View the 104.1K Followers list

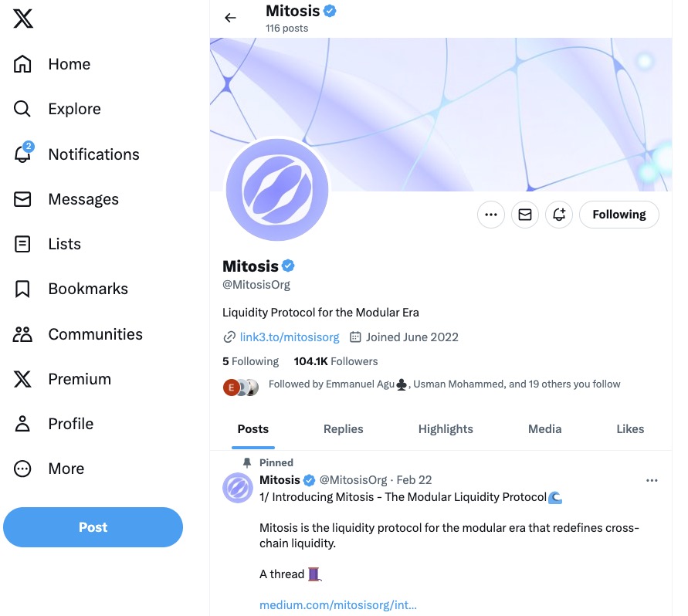336,361
